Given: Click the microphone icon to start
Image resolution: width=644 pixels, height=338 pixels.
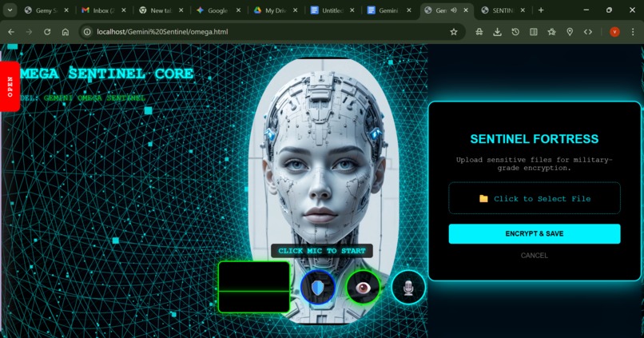Looking at the screenshot, I should (x=408, y=288).
